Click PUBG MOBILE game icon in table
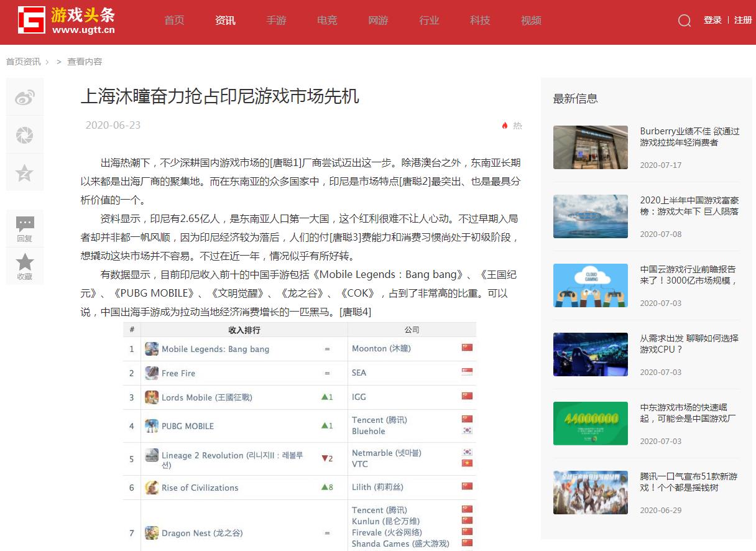 pos(152,426)
